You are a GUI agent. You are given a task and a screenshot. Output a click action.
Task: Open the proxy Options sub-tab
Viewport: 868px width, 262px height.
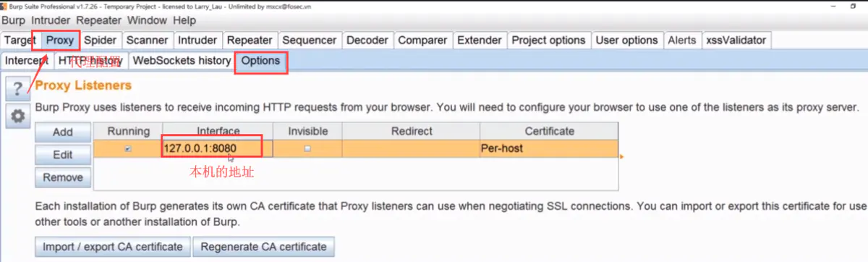click(x=260, y=62)
